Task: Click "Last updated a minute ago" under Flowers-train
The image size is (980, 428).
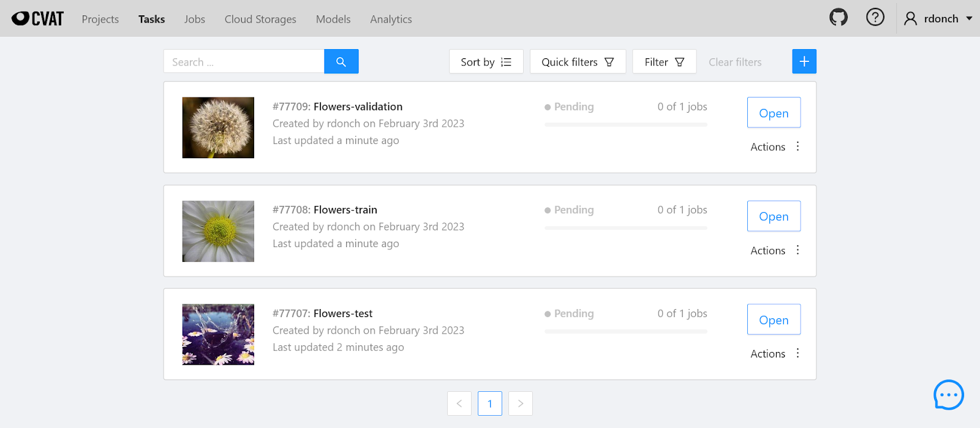Action: coord(336,243)
